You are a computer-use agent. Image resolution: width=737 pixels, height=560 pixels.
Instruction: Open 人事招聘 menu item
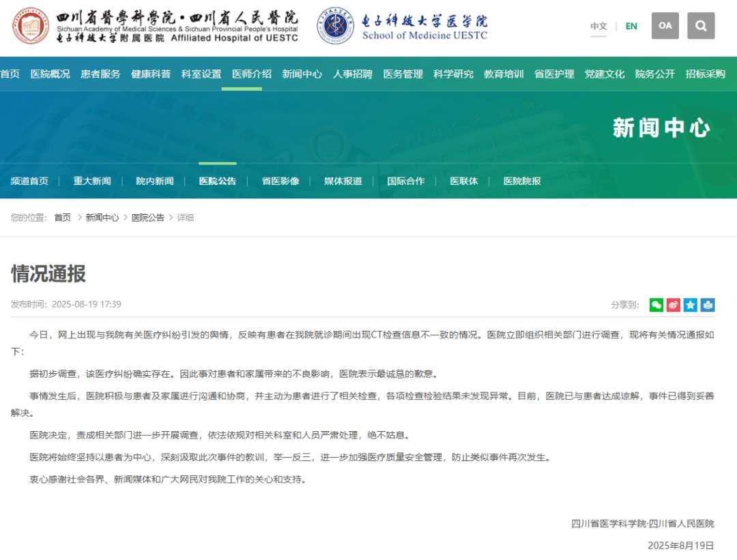pyautogui.click(x=353, y=74)
